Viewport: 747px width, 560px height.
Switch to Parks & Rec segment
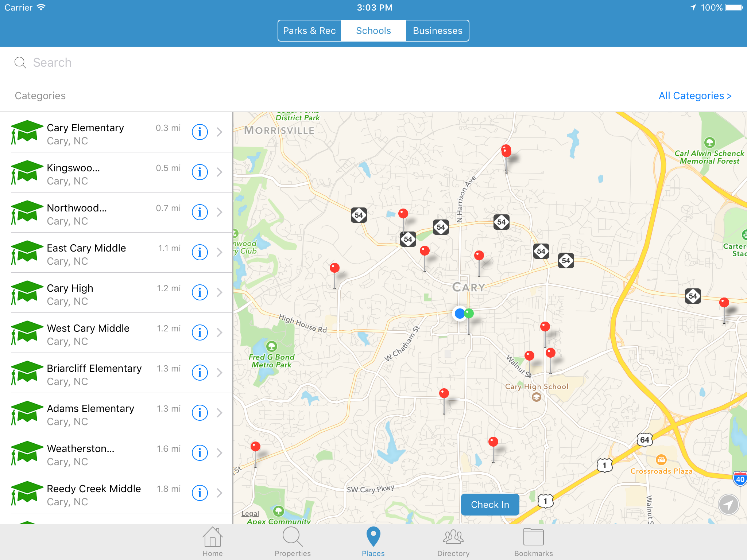tap(309, 31)
